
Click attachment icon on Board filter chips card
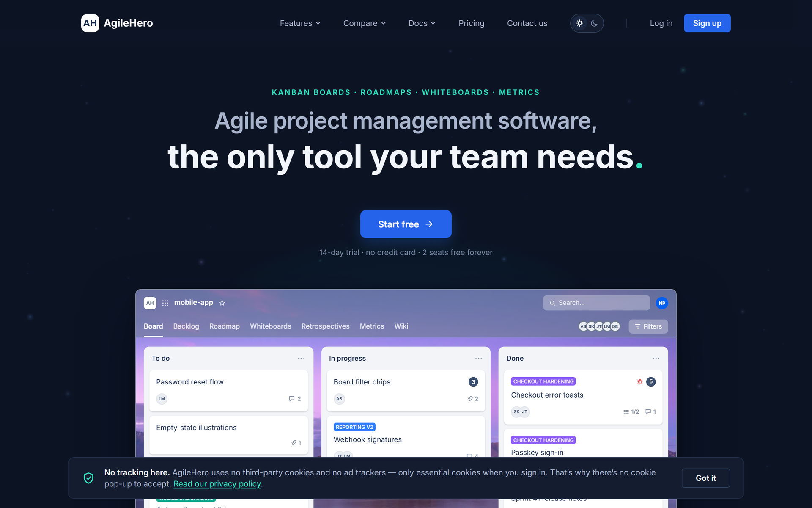pos(470,399)
